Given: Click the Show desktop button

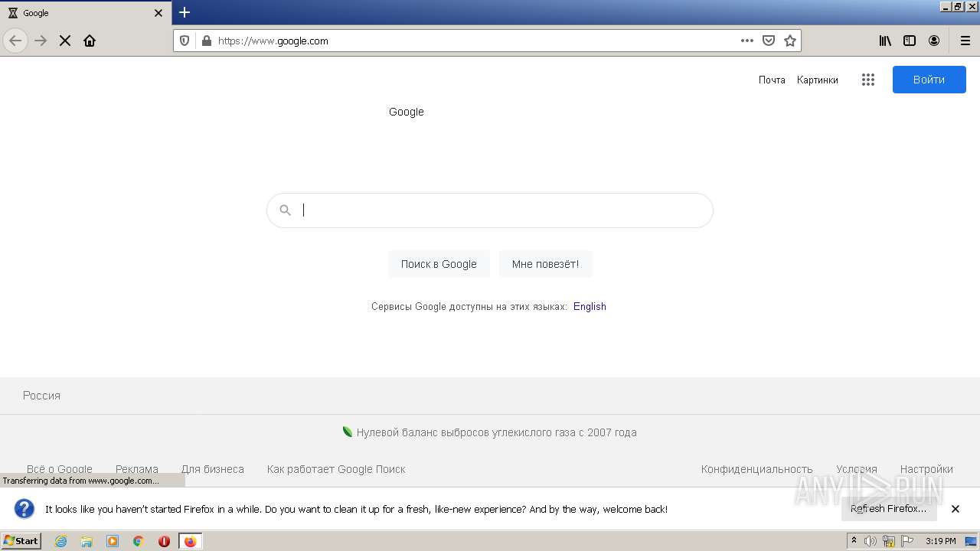Looking at the screenshot, I should (972, 541).
